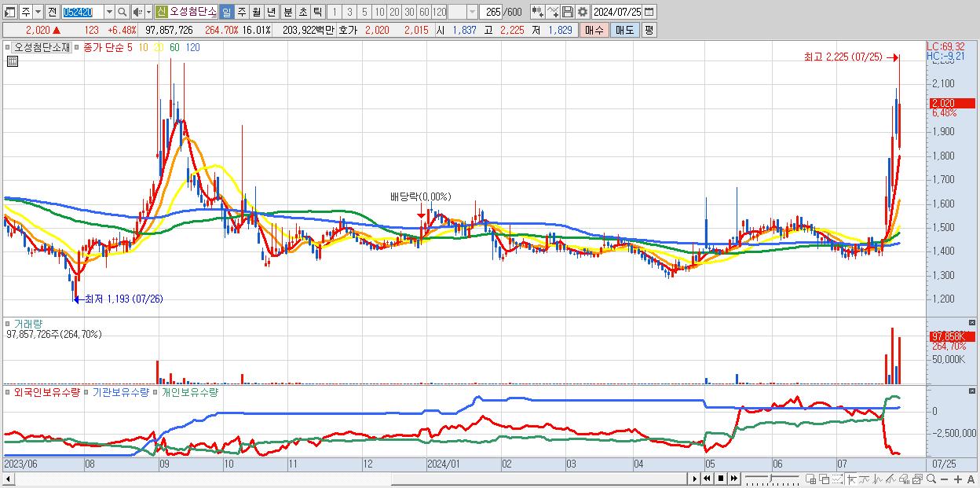Click the speaker sound icon in toolbar

[x=137, y=12]
